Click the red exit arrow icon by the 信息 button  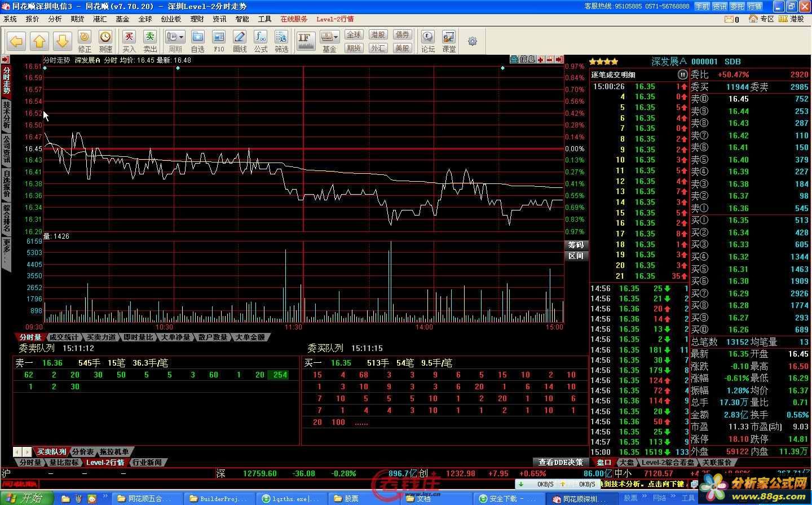560,59
